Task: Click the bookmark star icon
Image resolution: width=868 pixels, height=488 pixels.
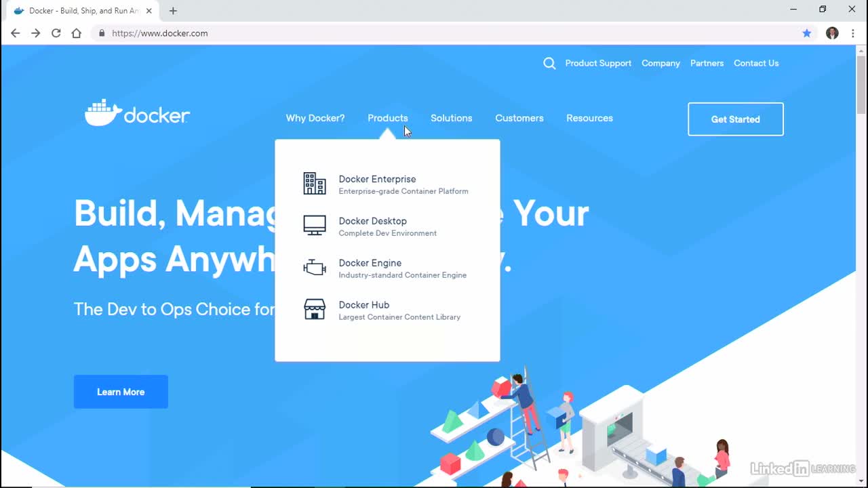Action: click(x=807, y=33)
